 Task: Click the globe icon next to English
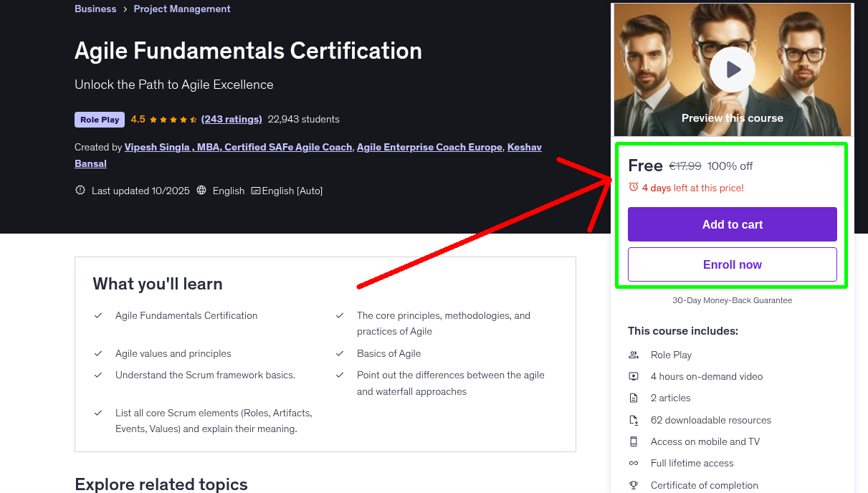coord(203,191)
